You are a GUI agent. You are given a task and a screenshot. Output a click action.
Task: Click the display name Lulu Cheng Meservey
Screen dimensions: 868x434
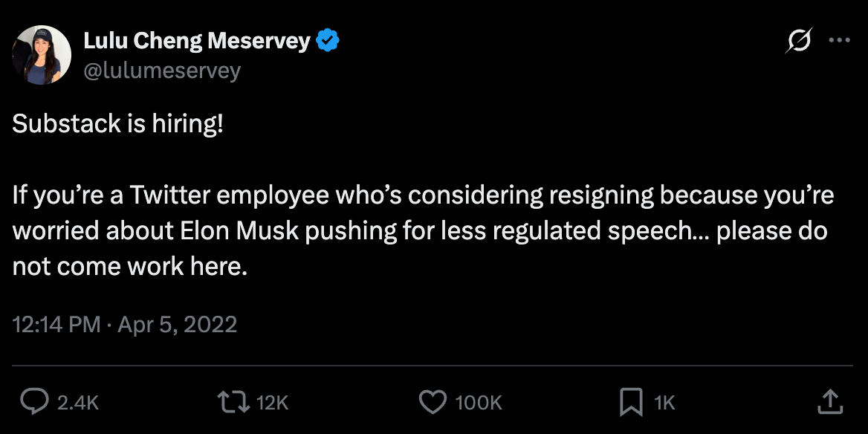[x=196, y=42]
